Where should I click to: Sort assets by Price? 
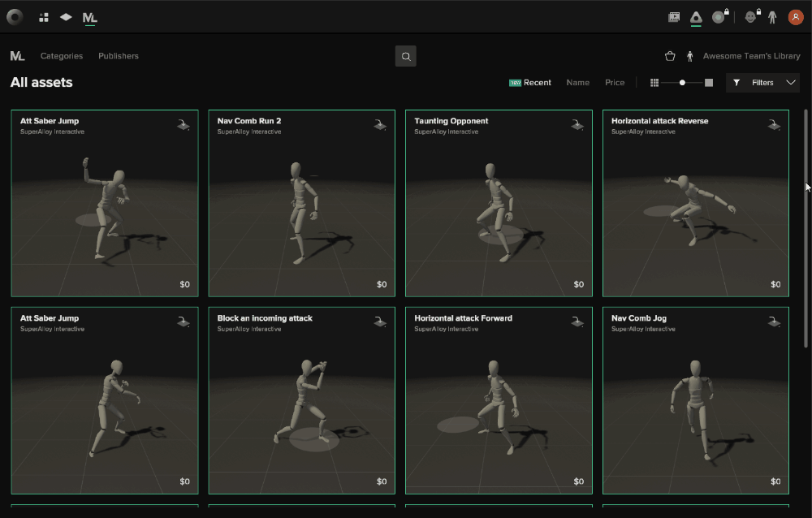tap(615, 83)
